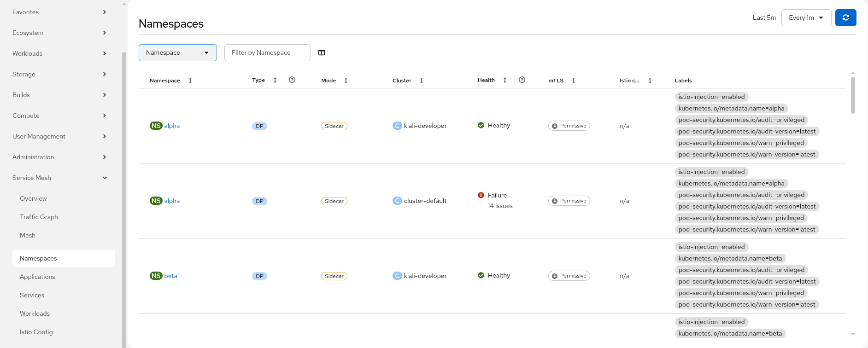
Task: Click the '14 issues' text
Action: [500, 206]
